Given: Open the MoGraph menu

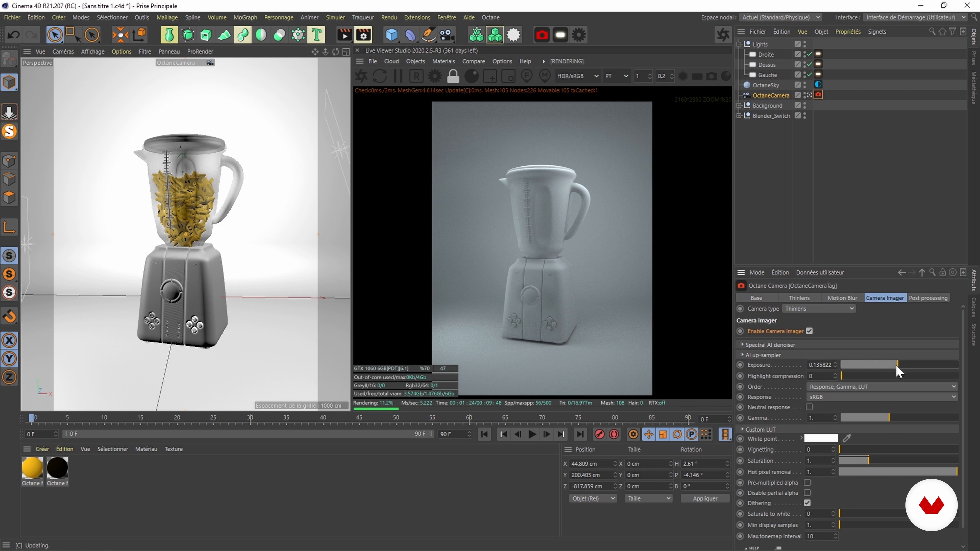Looking at the screenshot, I should coord(245,18).
